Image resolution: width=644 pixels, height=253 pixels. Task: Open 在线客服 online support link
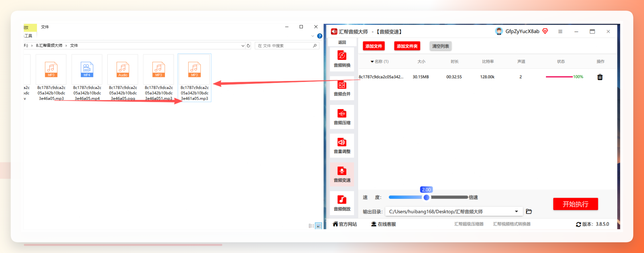384,224
